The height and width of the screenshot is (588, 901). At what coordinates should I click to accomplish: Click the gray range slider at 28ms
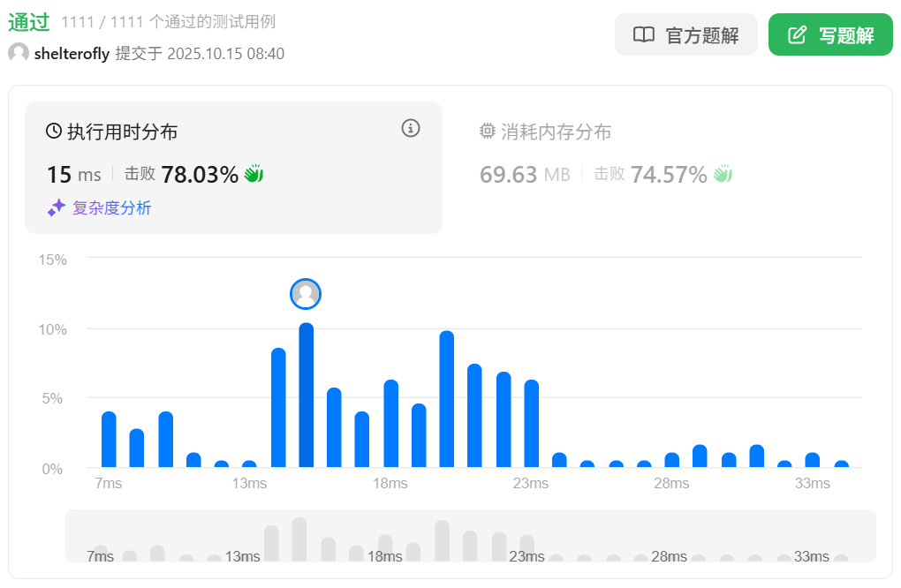point(669,556)
